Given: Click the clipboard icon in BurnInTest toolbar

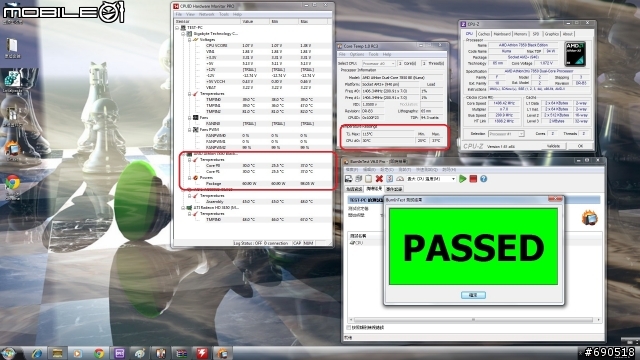Looking at the screenshot, I should 369,179.
